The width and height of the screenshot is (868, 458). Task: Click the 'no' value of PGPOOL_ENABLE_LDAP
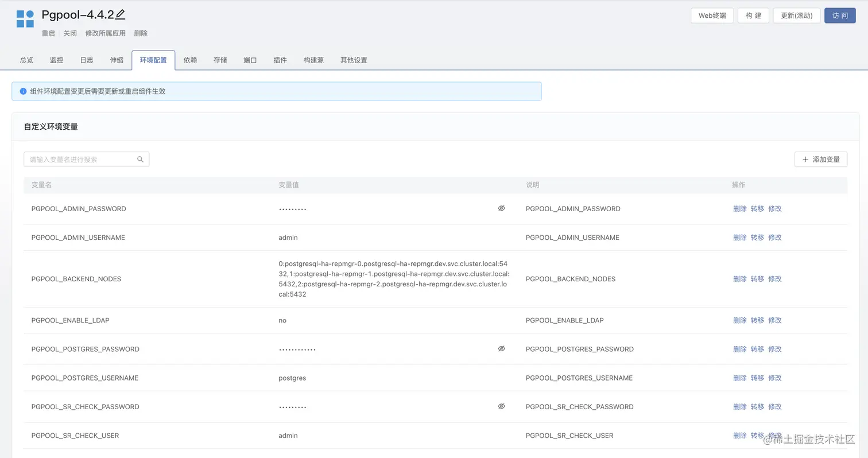coord(282,320)
